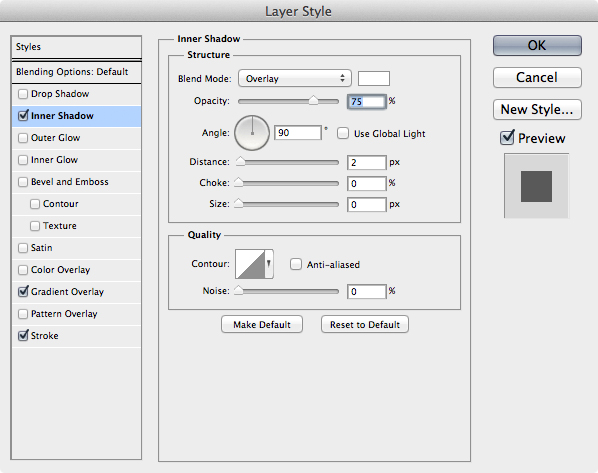
Task: Enable the Anti-aliased checkbox
Action: (x=296, y=264)
